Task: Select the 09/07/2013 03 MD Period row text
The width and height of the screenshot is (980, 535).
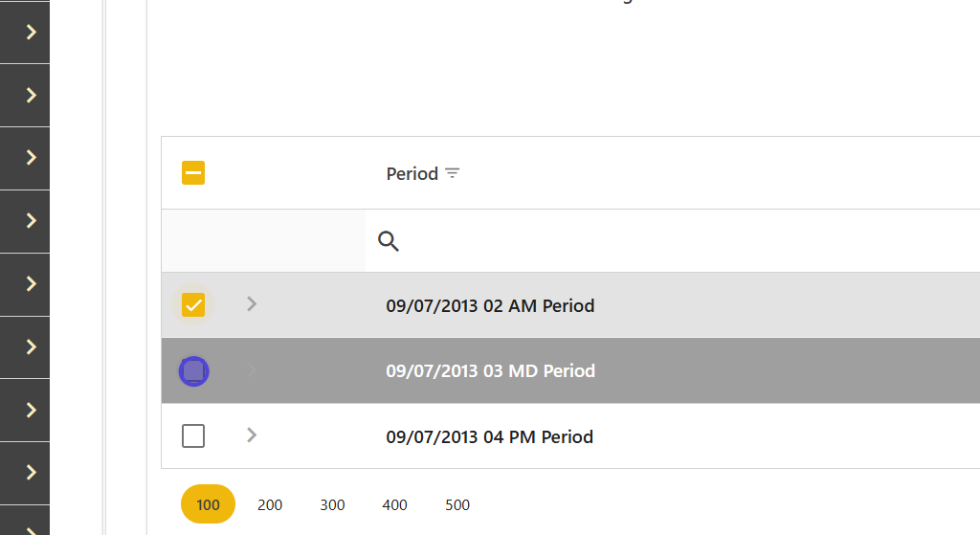Action: [x=490, y=371]
